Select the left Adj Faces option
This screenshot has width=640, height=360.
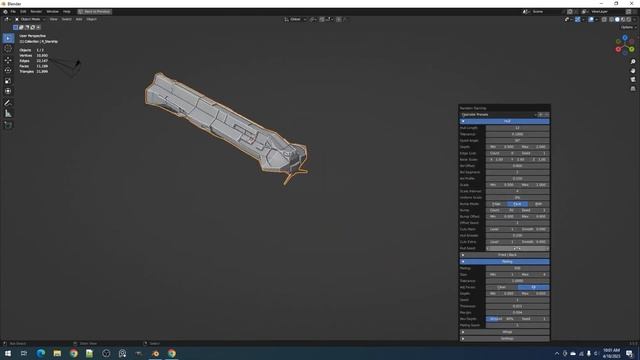502,287
